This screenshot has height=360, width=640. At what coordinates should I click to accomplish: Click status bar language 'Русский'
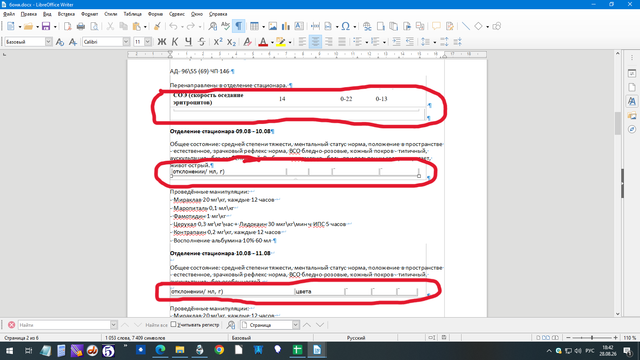tap(356, 338)
